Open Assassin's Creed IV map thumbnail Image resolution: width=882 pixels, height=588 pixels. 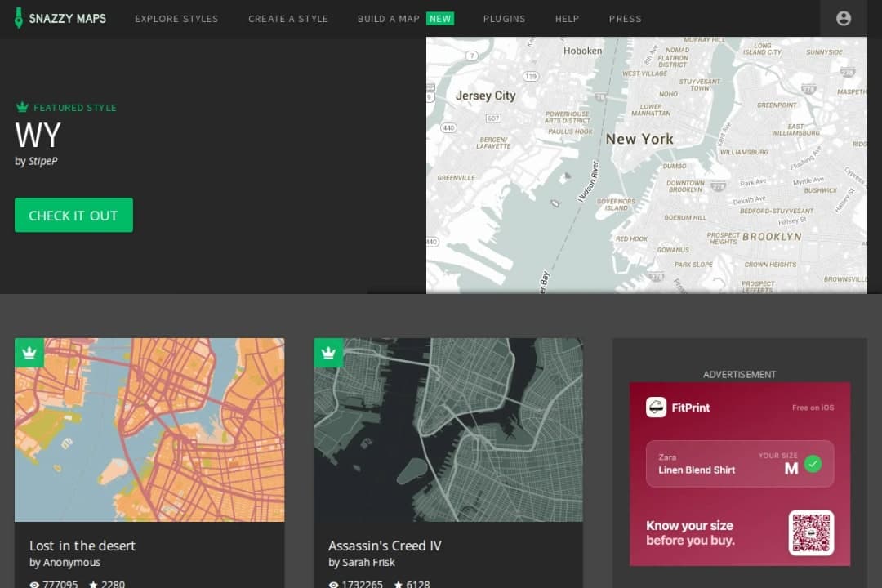click(x=448, y=430)
